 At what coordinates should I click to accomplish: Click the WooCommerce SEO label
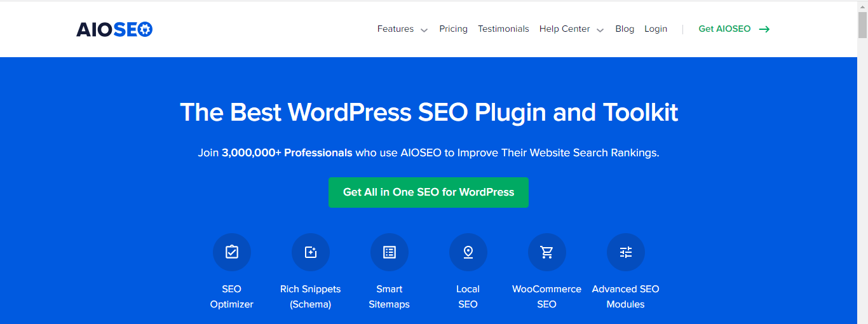(x=547, y=297)
